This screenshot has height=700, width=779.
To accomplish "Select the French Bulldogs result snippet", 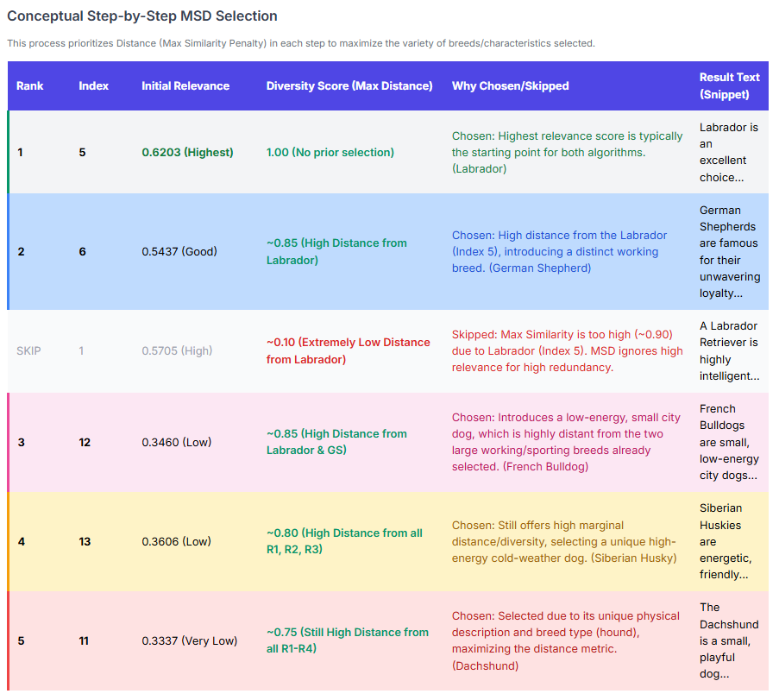I will pyautogui.click(x=729, y=442).
